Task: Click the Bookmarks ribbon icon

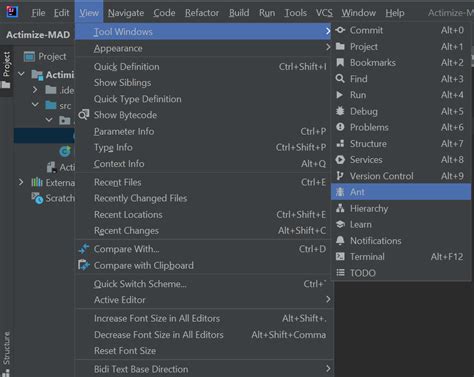Action: tap(340, 62)
